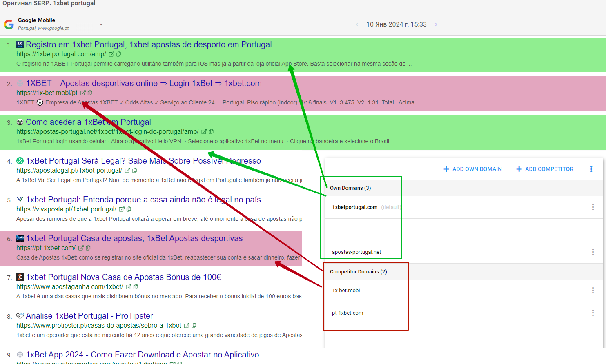606x364 pixels.
Task: Click URL https://1xbetportugal.com/amp/
Action: 61,54
